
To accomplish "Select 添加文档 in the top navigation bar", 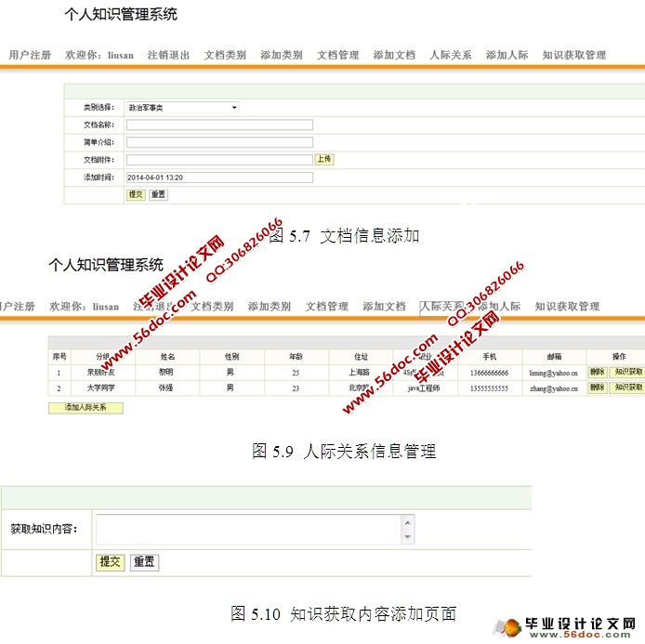I will tap(394, 55).
